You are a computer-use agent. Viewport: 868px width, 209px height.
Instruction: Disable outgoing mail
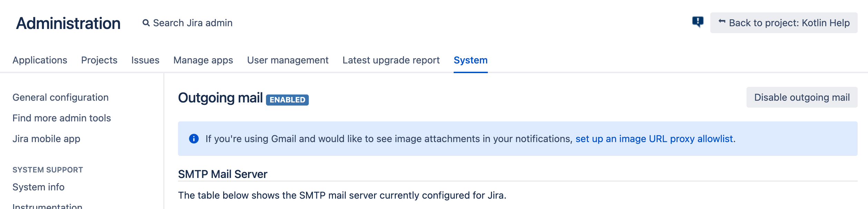click(801, 97)
